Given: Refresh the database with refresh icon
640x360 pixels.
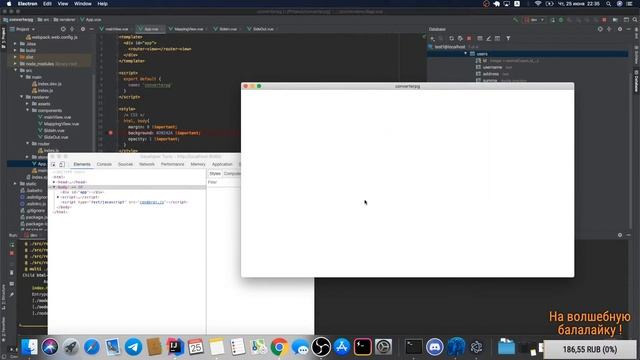Looking at the screenshot, I should click(451, 38).
